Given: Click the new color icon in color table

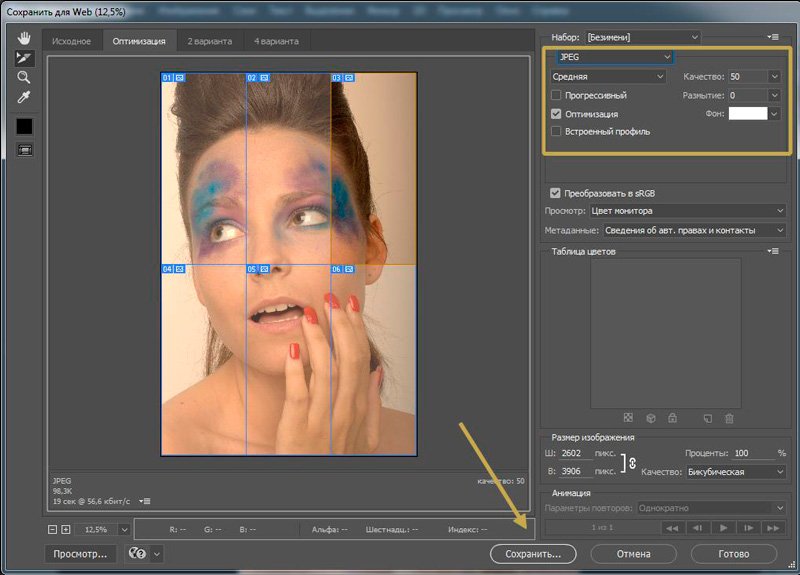Looking at the screenshot, I should coord(708,418).
